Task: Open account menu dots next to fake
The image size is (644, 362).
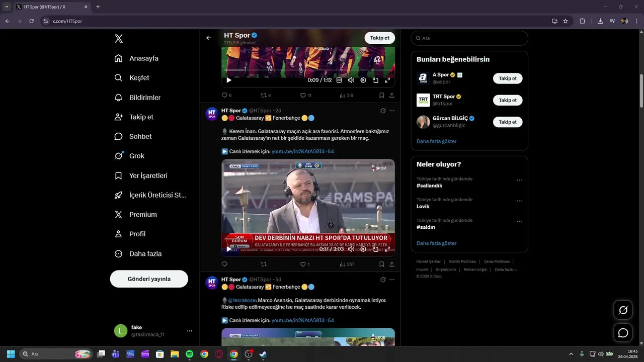Action: pos(190,331)
